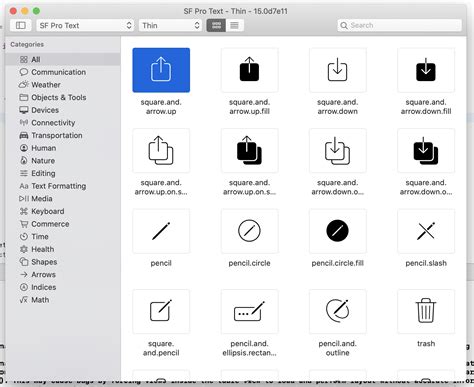
Task: Select the square.and.pencil symbol
Action: tap(161, 311)
